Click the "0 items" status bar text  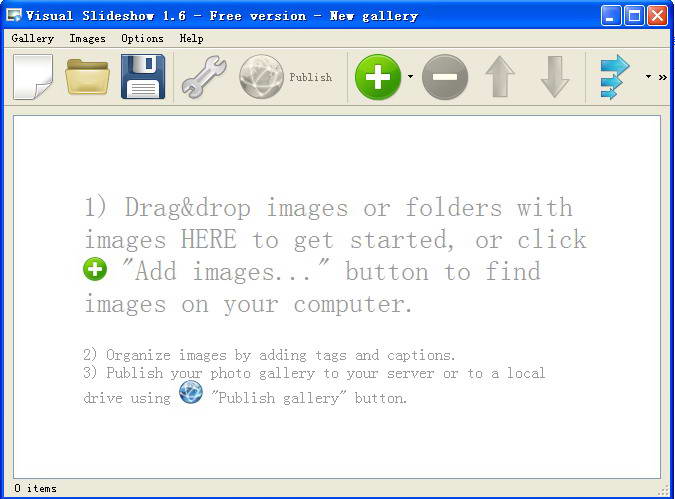pos(35,488)
